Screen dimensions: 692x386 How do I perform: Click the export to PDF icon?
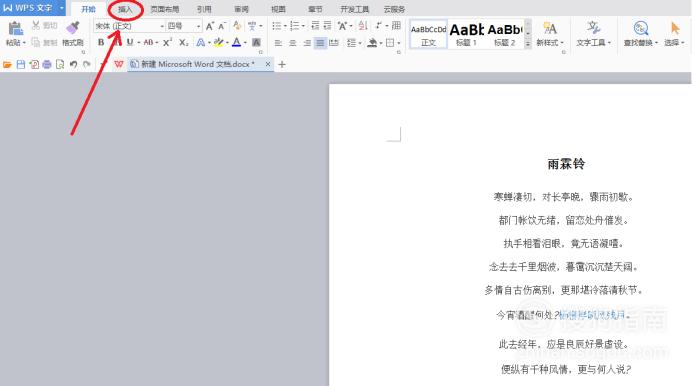[x=34, y=64]
